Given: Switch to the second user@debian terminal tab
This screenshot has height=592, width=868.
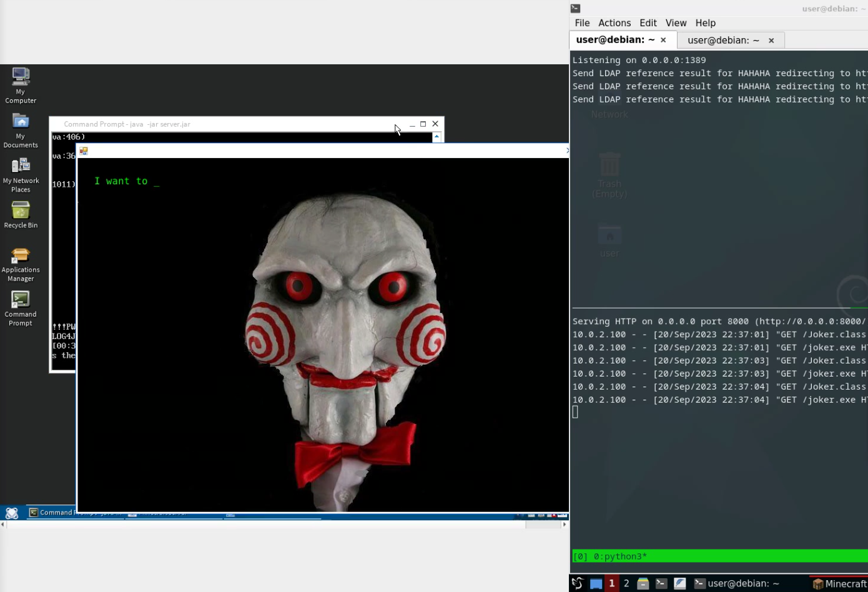Looking at the screenshot, I should 722,40.
